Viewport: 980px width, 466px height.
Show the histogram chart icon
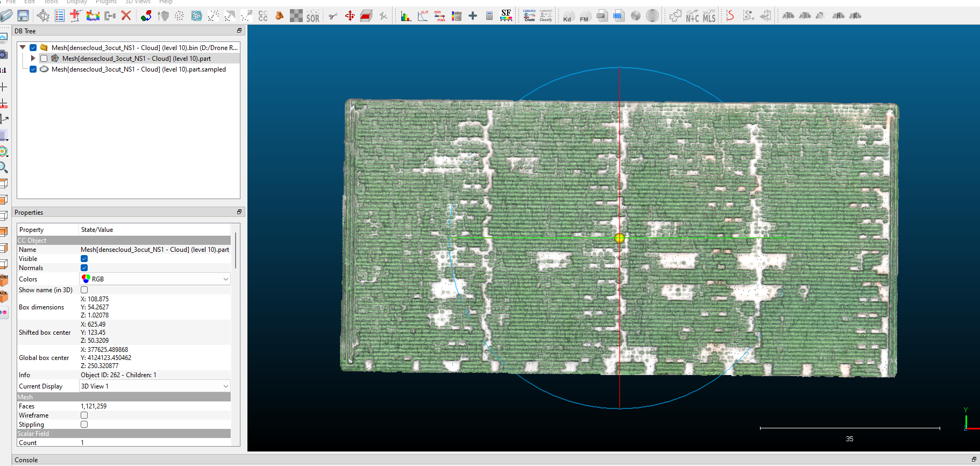coord(406,16)
